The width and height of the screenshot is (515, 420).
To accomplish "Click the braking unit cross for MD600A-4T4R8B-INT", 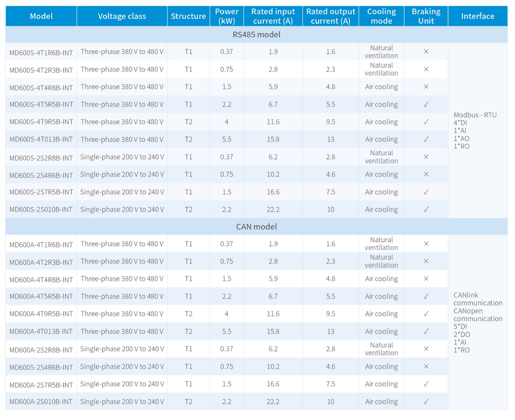I will pos(426,279).
